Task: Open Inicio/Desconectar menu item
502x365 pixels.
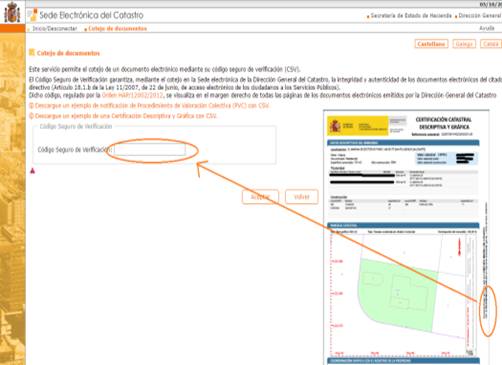Action: pyautogui.click(x=55, y=29)
